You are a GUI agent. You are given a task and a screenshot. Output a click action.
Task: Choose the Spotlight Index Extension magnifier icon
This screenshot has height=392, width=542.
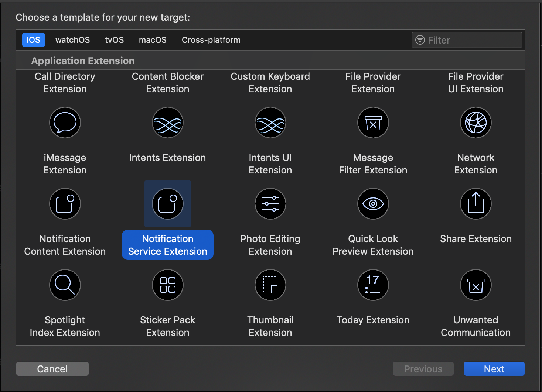[65, 285]
